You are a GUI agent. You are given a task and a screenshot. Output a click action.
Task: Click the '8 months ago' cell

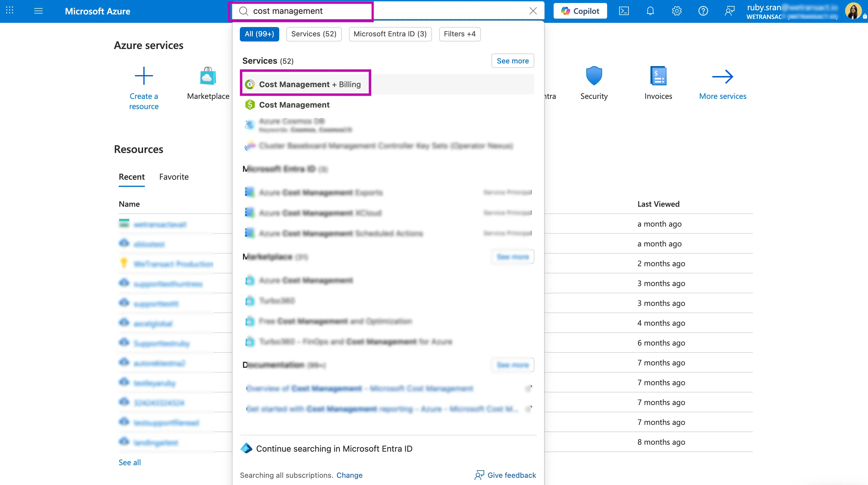661,442
